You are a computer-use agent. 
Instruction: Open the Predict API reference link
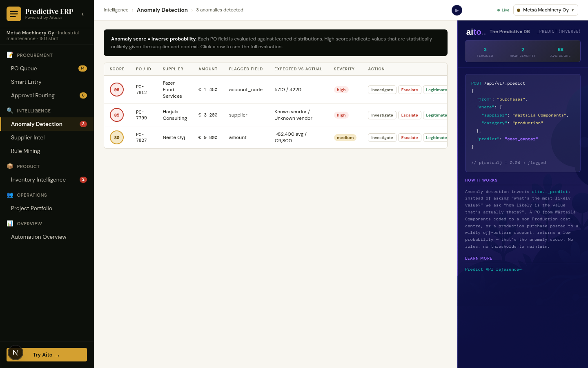pyautogui.click(x=493, y=269)
